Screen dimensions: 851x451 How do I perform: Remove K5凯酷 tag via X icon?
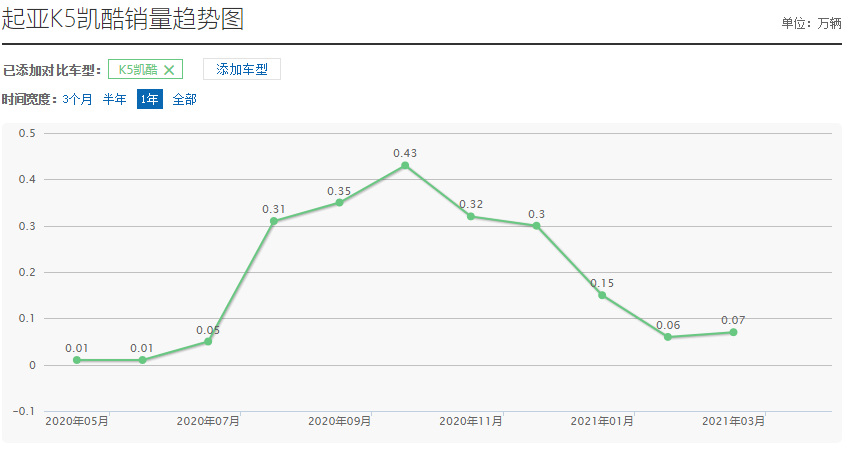tap(169, 70)
